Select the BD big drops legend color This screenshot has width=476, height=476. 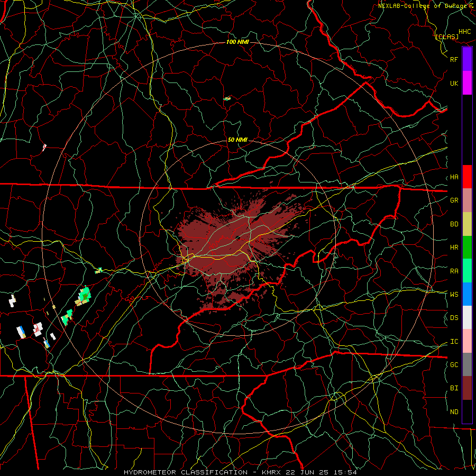tap(467, 224)
